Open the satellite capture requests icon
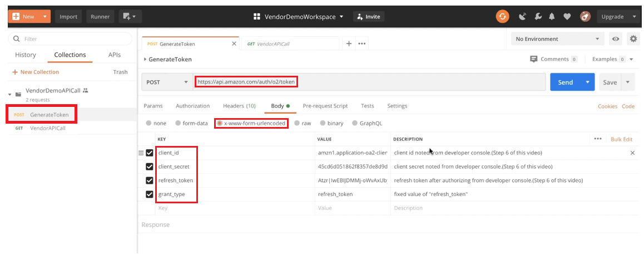The image size is (644, 259). coord(522,17)
